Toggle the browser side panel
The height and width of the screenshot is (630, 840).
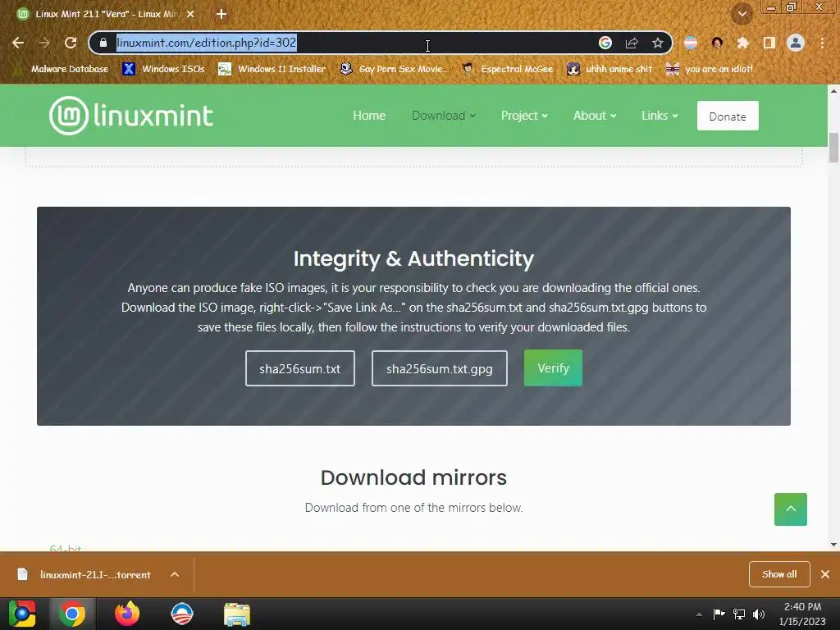[x=769, y=43]
